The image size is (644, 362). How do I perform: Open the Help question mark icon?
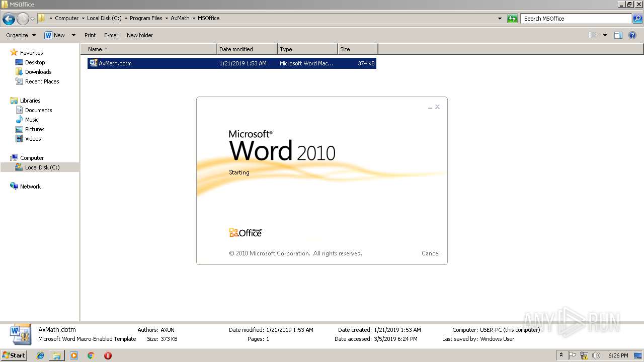pyautogui.click(x=633, y=35)
